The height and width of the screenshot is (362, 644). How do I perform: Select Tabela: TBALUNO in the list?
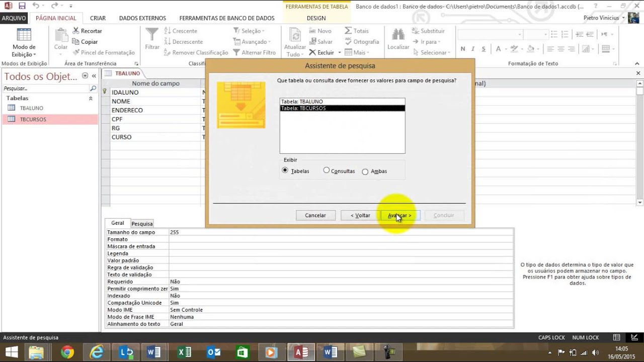tap(342, 102)
